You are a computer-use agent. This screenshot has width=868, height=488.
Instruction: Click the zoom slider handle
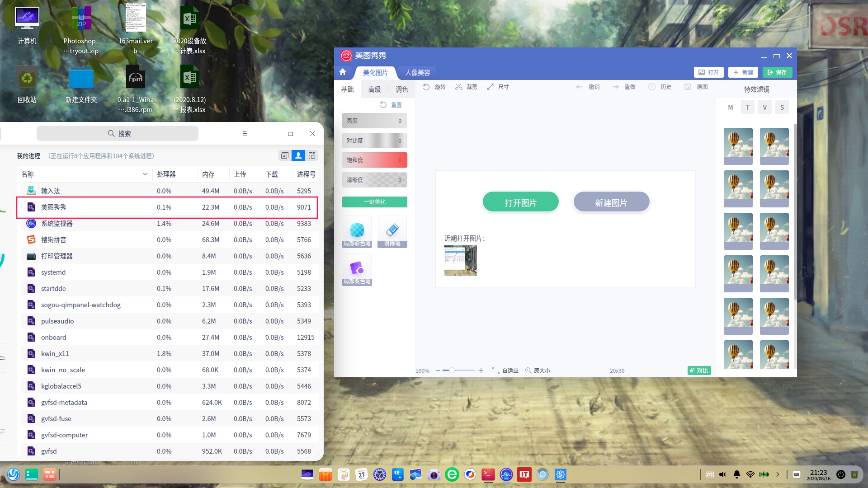click(451, 371)
